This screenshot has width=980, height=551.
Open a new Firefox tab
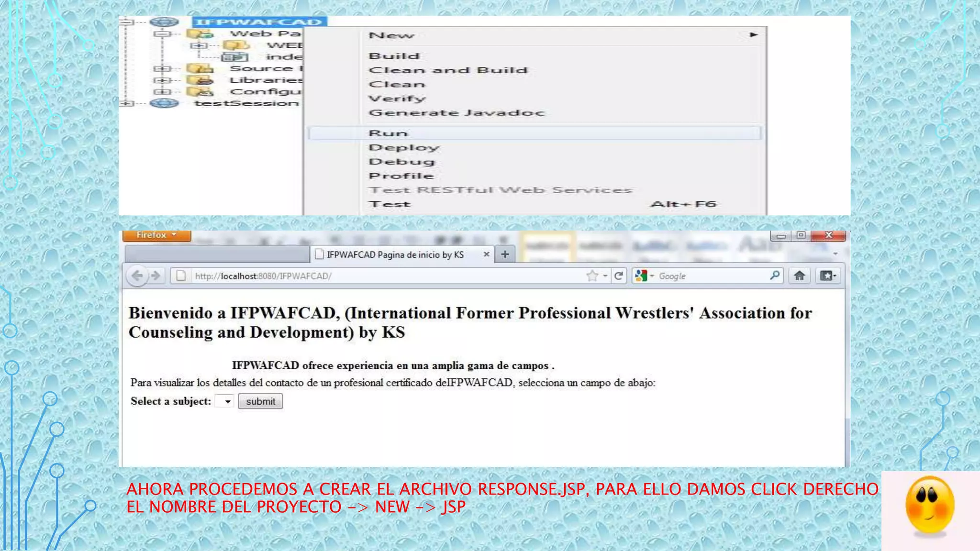pyautogui.click(x=505, y=254)
